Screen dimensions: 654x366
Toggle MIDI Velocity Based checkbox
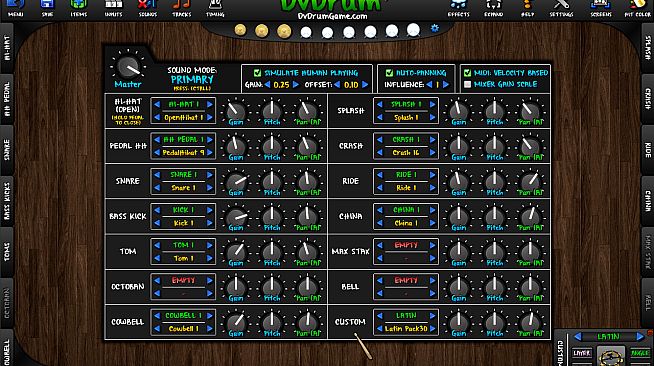[467, 73]
